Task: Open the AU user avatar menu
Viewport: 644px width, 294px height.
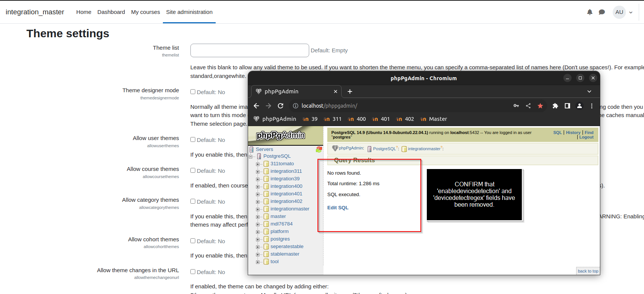Action: 619,12
